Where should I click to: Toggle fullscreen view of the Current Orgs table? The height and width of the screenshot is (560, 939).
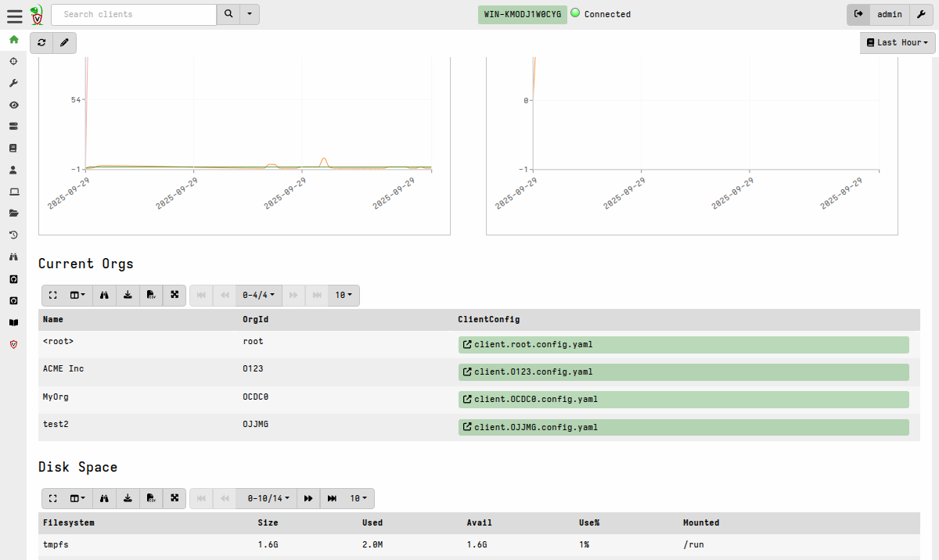[52, 295]
